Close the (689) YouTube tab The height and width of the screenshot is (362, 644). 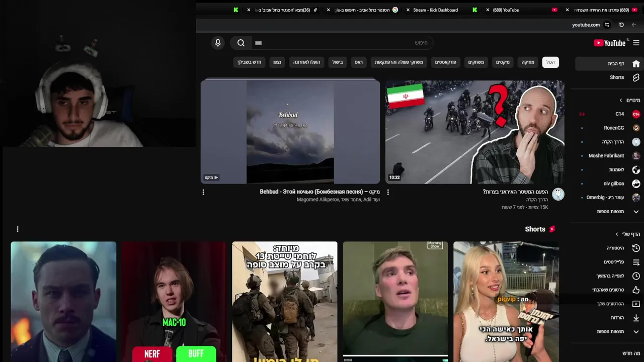(488, 10)
